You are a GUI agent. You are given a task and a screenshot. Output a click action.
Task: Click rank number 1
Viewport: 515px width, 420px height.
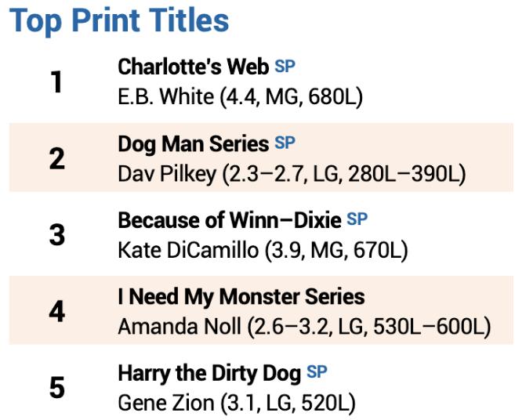(56, 81)
